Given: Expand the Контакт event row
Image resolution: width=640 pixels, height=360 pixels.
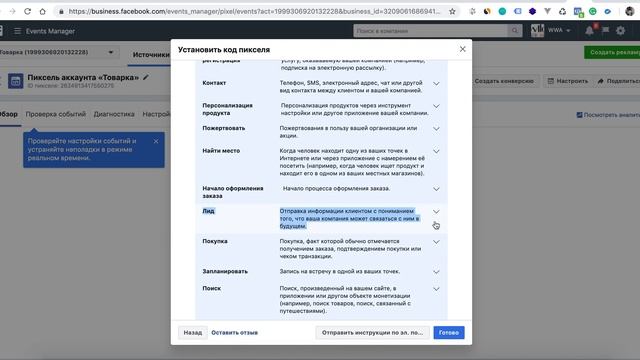Looking at the screenshot, I should pos(436,84).
